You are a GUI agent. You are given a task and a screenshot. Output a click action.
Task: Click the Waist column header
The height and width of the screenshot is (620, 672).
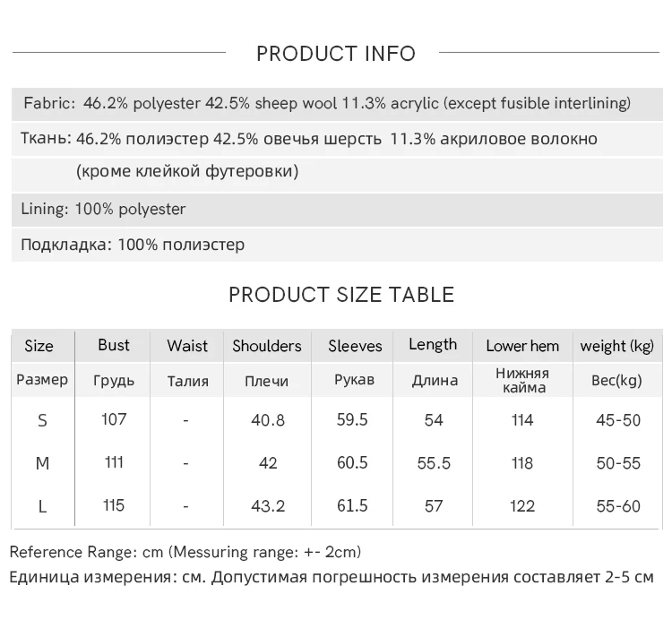[187, 346]
